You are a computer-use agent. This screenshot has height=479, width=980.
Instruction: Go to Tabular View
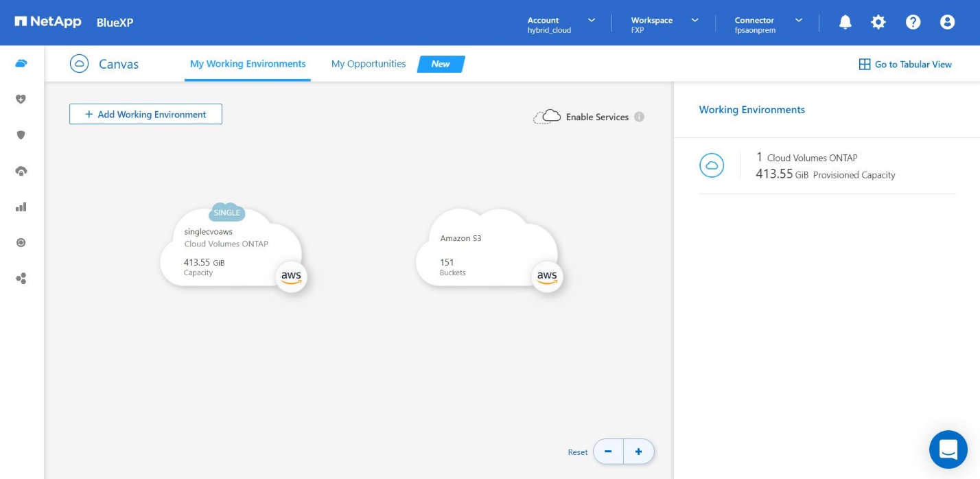point(905,65)
